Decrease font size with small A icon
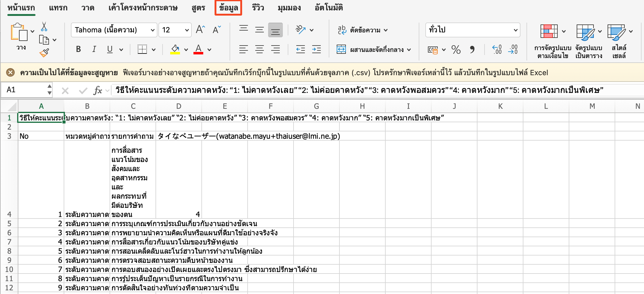644x294 pixels. click(x=217, y=30)
